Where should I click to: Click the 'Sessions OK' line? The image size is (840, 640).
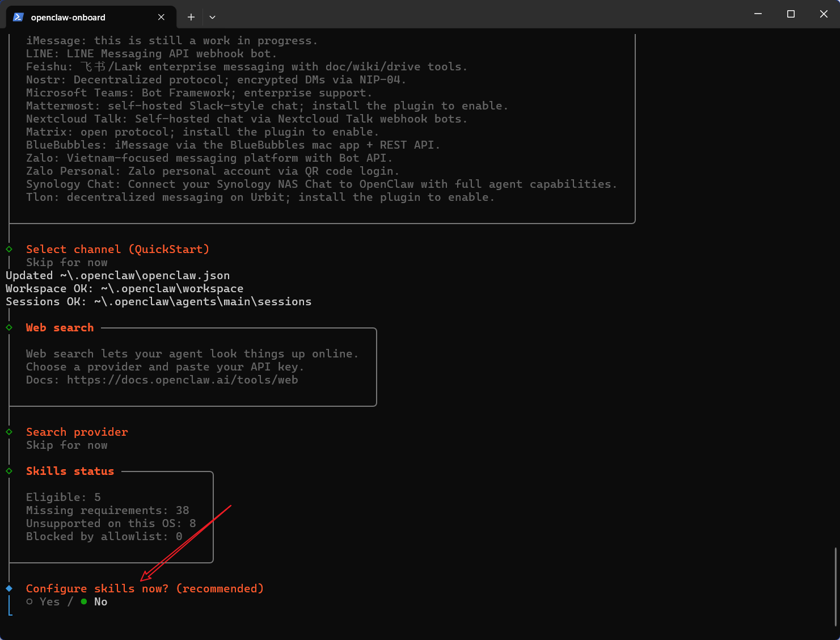click(x=159, y=302)
